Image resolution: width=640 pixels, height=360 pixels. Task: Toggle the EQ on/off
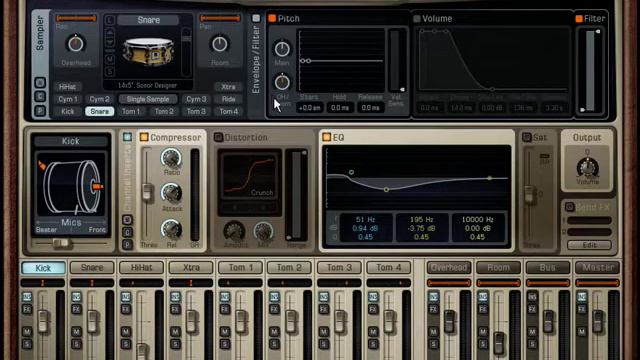point(326,137)
